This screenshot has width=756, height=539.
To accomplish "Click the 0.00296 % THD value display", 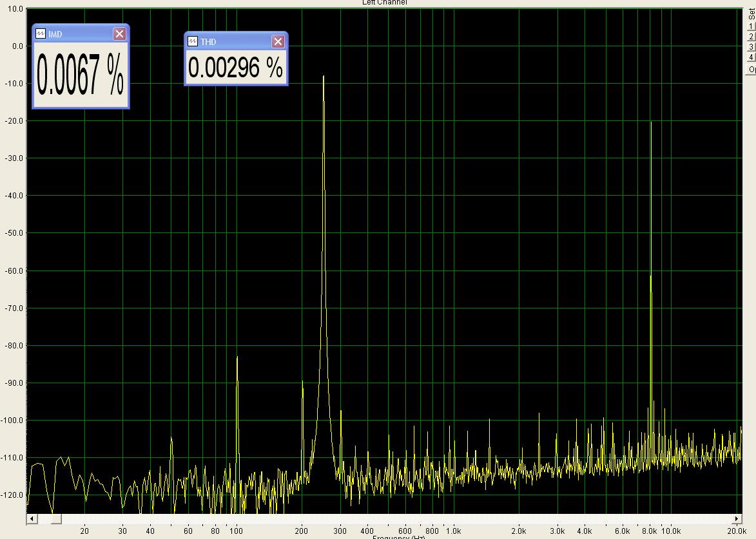I will pyautogui.click(x=236, y=67).
